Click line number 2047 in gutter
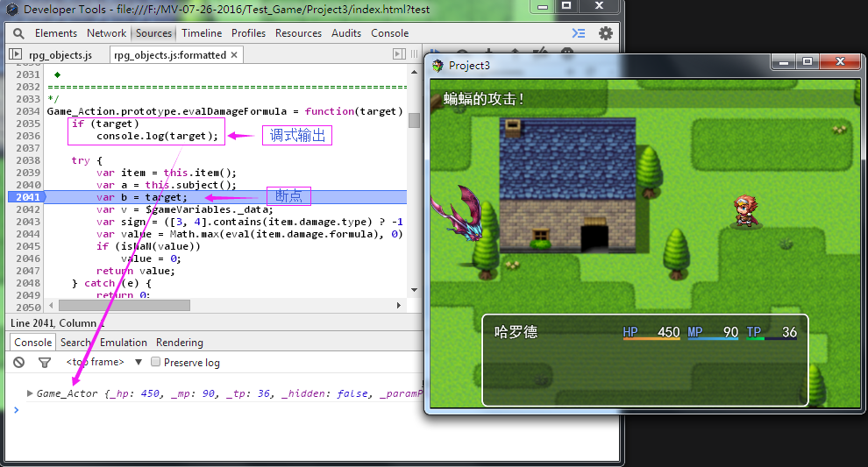The width and height of the screenshot is (868, 467). (x=28, y=271)
